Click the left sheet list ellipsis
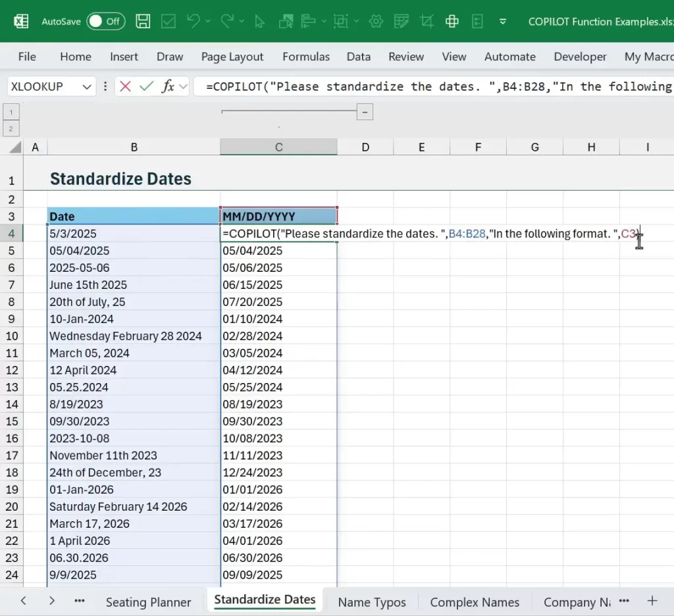 (80, 602)
